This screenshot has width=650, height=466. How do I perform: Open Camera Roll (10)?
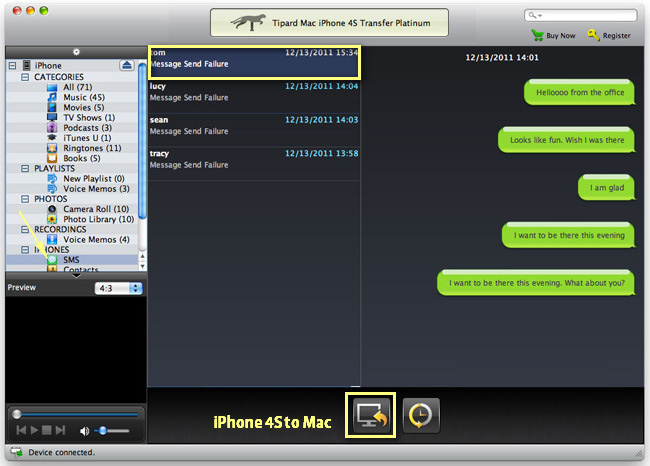pos(96,209)
